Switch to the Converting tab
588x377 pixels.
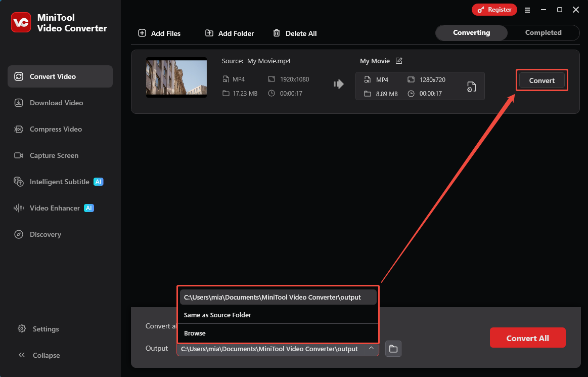click(x=471, y=33)
